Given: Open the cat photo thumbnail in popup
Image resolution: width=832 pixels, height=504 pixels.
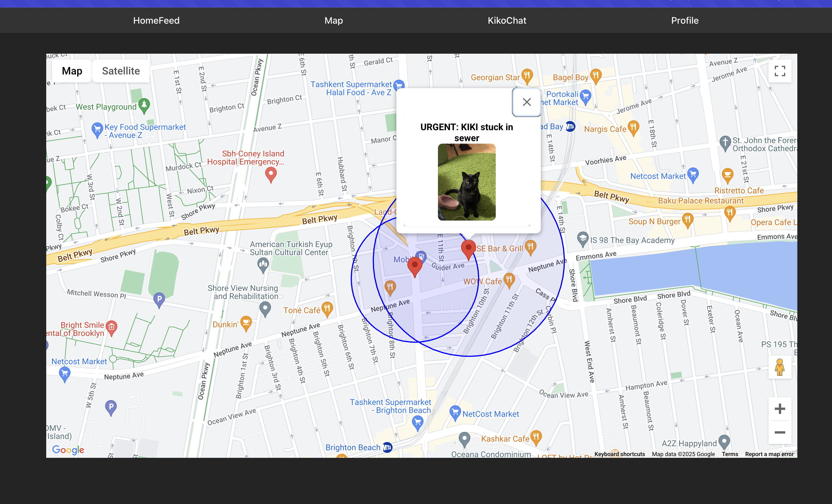Looking at the screenshot, I should click(467, 182).
